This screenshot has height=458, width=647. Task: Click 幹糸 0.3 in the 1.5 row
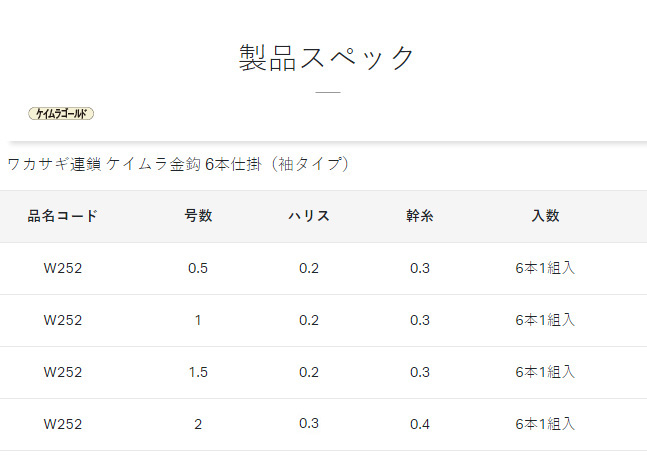tap(420, 372)
